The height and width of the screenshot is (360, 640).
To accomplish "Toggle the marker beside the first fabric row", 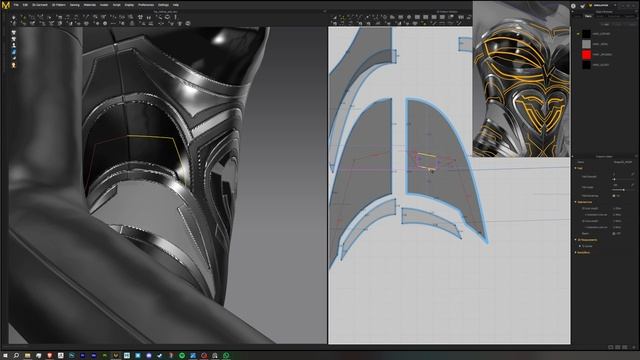I will [x=578, y=34].
